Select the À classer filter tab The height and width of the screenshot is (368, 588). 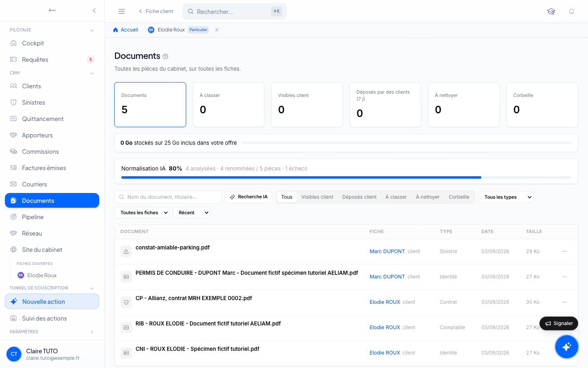(396, 197)
